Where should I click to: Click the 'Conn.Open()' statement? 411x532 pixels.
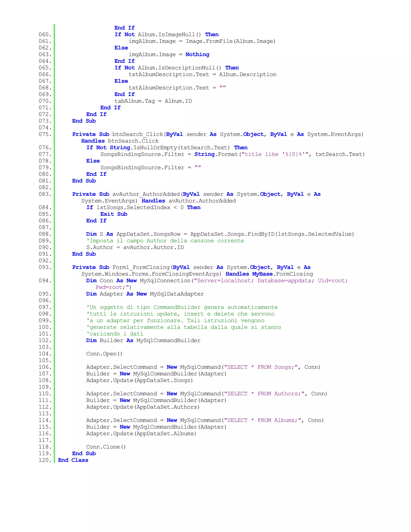[x=104, y=354]
